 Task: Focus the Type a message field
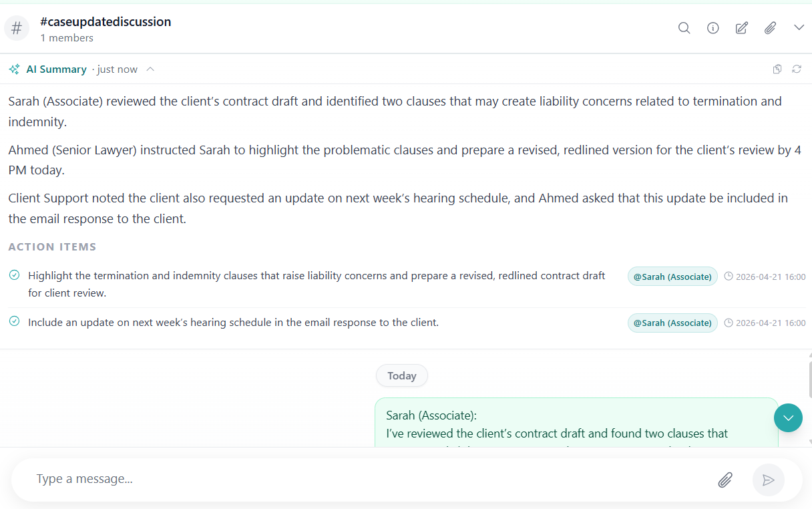367,480
